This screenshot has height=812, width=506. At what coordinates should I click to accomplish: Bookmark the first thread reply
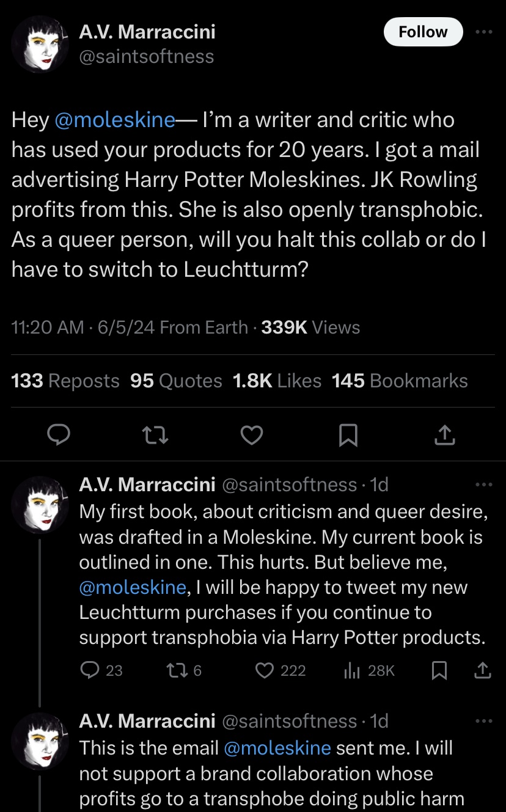coord(438,670)
